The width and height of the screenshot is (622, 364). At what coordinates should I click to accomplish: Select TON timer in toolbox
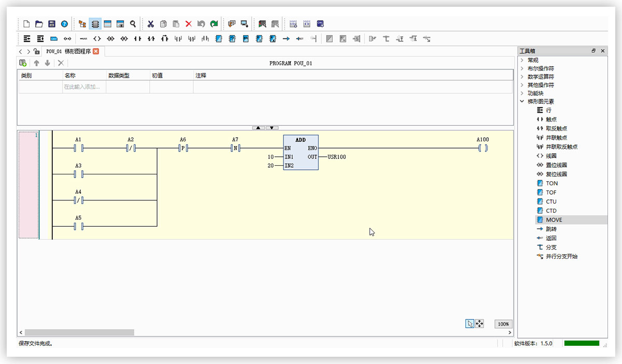(552, 183)
